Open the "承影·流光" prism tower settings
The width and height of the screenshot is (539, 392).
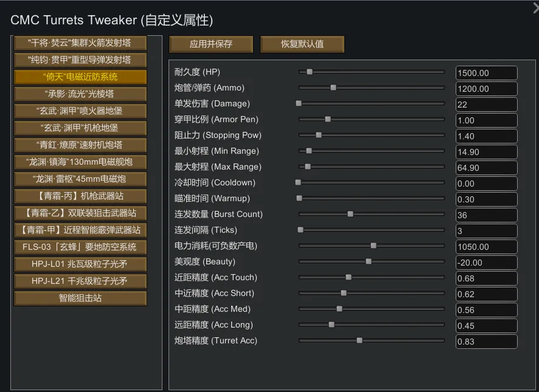point(80,94)
